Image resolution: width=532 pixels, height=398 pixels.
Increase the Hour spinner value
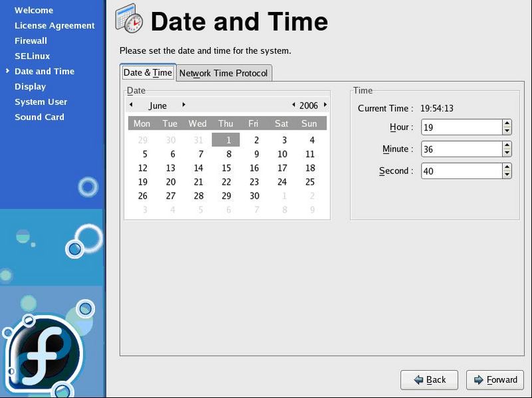507,124
